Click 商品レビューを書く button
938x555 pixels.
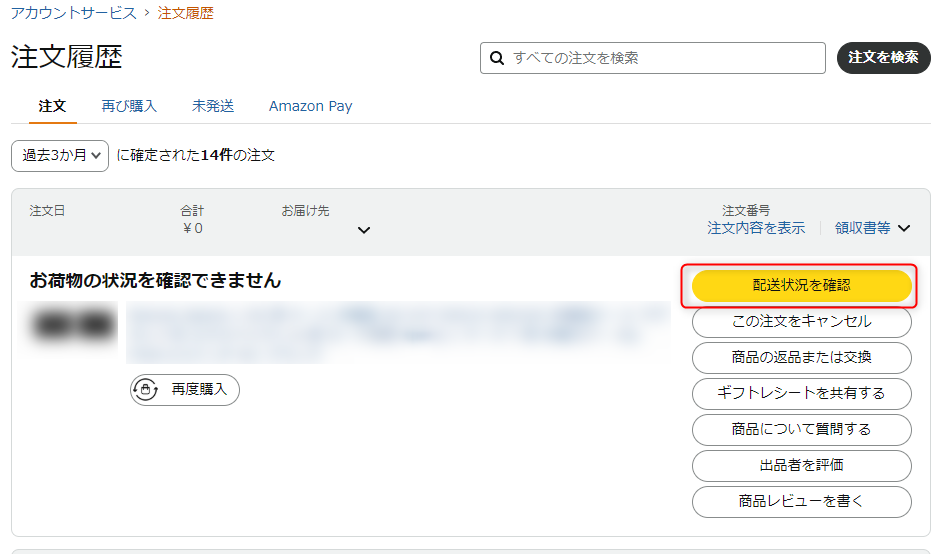(802, 501)
